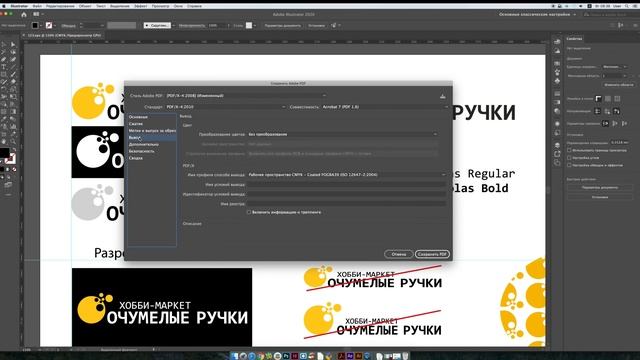The height and width of the screenshot is (360, 640).
Task: Select the Zoom magnifier tool
Action: click(13, 142)
